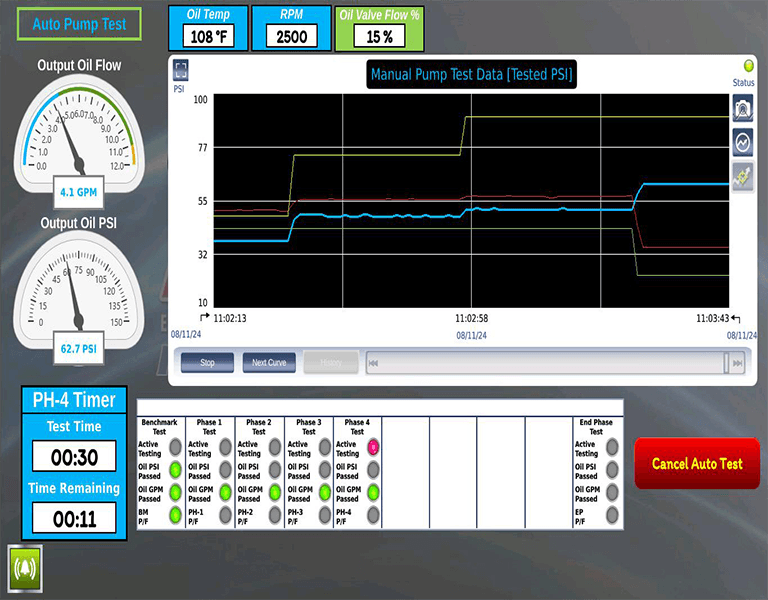Click the Oil Valve Flow 15 % field
Screen dimensions: 768x600
380,36
